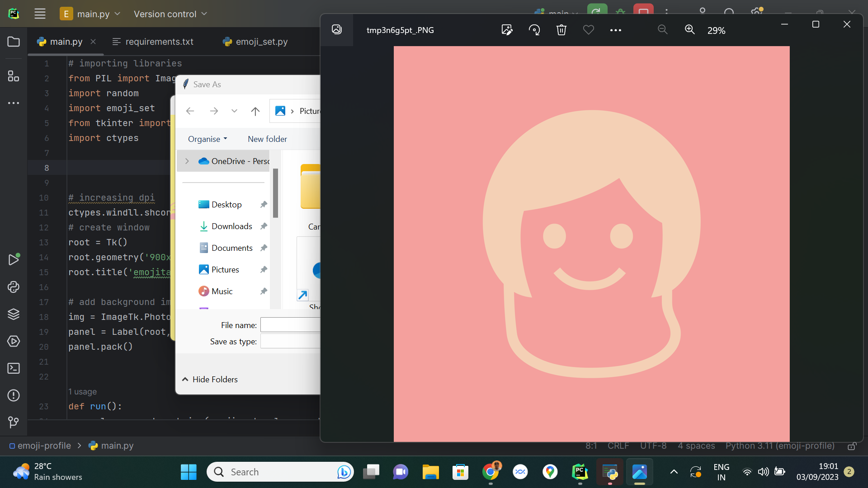Image resolution: width=868 pixels, height=488 pixels.
Task: Open the See more options menu in Photos
Action: (x=615, y=30)
